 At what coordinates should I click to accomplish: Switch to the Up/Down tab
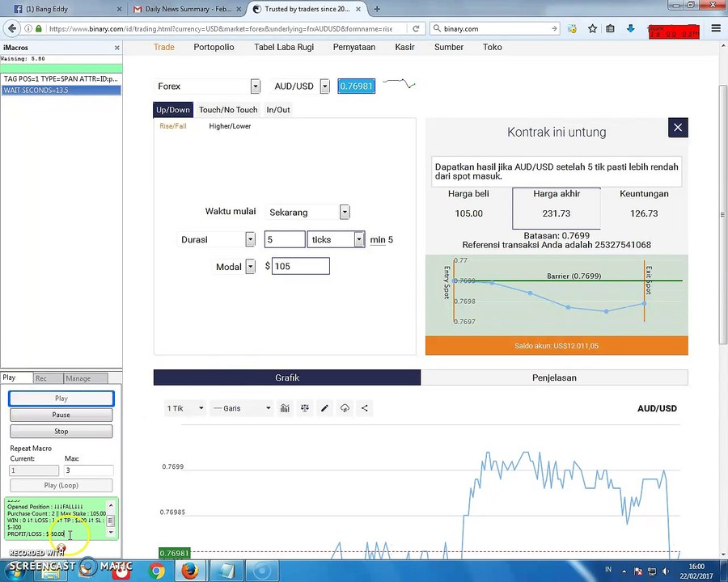click(x=173, y=110)
